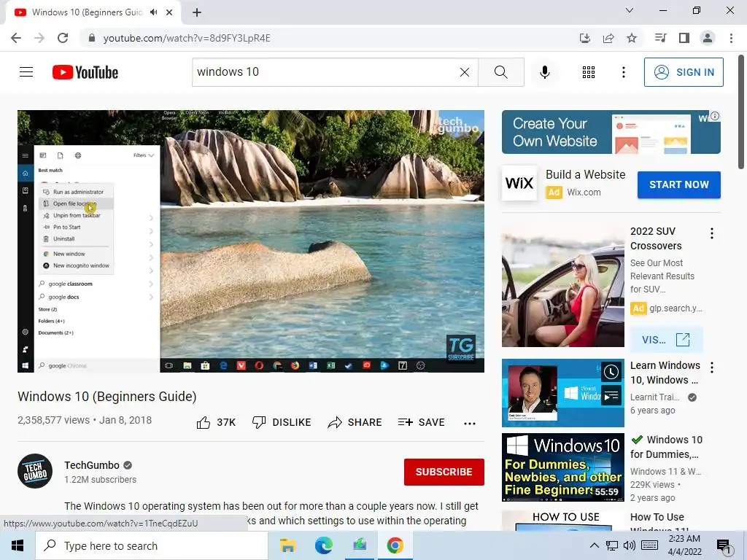Open the taskbar clock and date
Screen dimensions: 747x560
pyautogui.click(x=685, y=545)
